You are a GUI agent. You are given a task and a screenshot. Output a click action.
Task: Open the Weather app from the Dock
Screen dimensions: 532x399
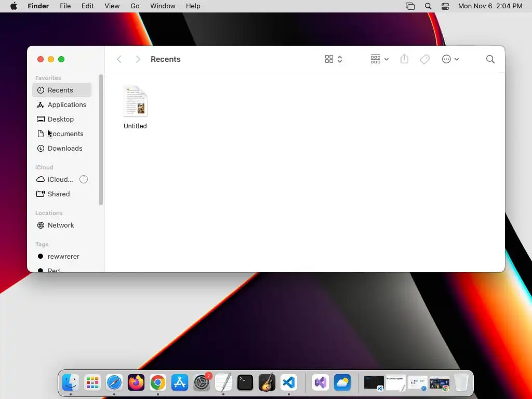pyautogui.click(x=342, y=383)
